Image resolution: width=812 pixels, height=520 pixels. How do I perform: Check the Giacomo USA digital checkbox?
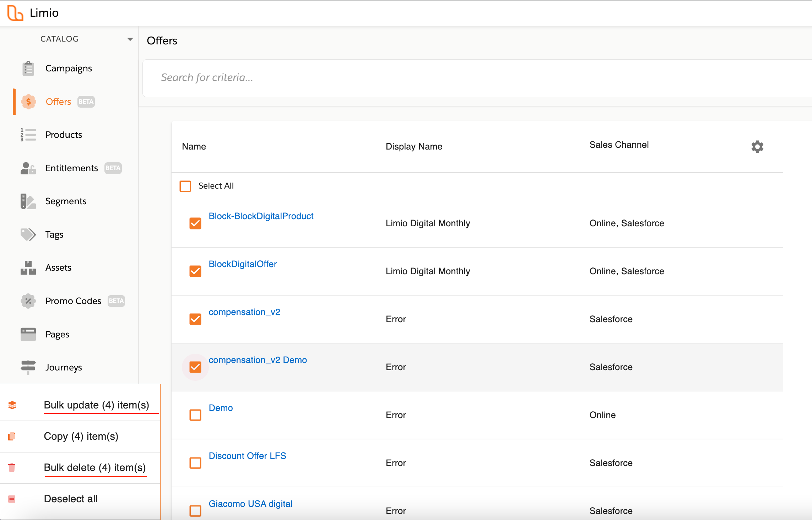click(x=195, y=511)
